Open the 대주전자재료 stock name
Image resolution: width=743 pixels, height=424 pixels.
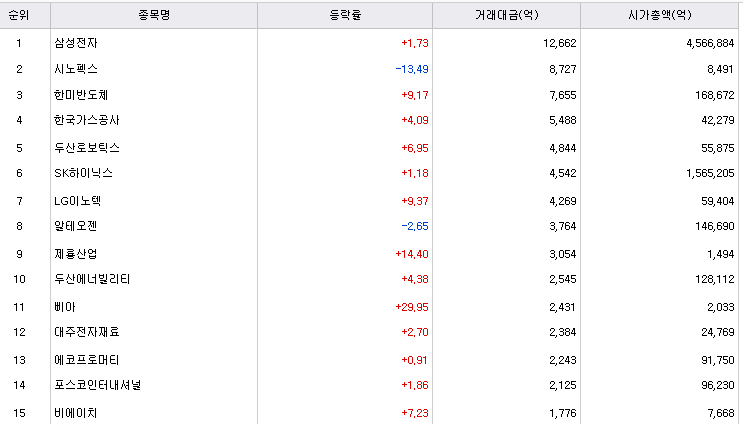pos(87,333)
